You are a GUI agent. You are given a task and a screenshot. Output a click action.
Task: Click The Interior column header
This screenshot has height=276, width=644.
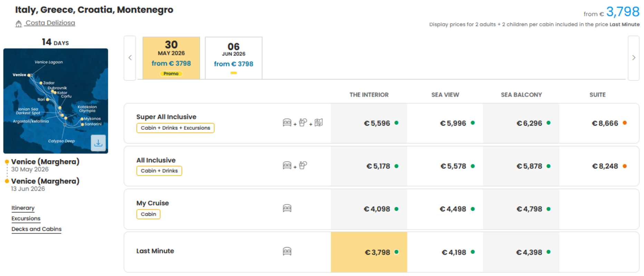click(x=369, y=95)
